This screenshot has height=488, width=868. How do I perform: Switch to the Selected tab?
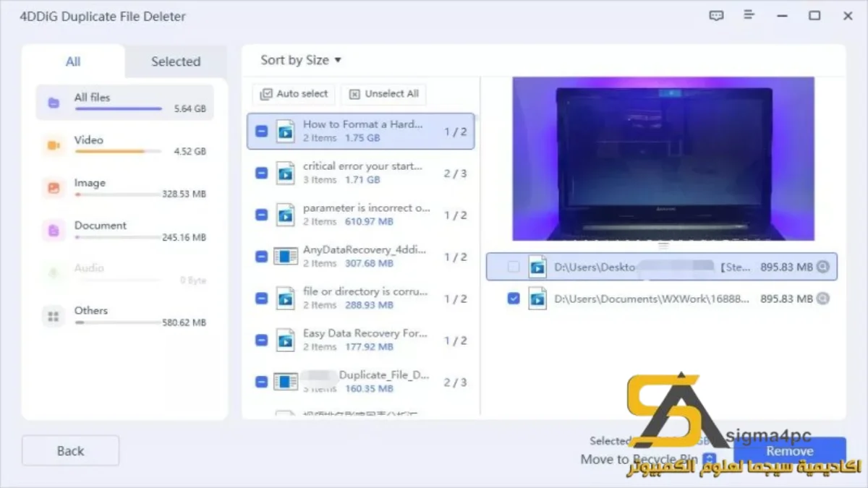tap(176, 61)
